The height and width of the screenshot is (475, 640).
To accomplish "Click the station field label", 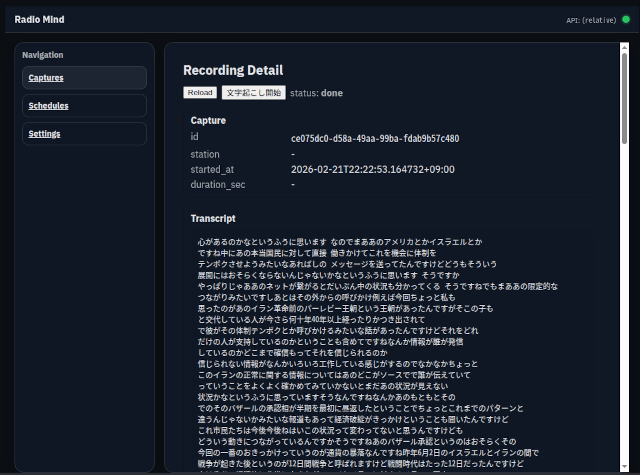I will coord(205,154).
